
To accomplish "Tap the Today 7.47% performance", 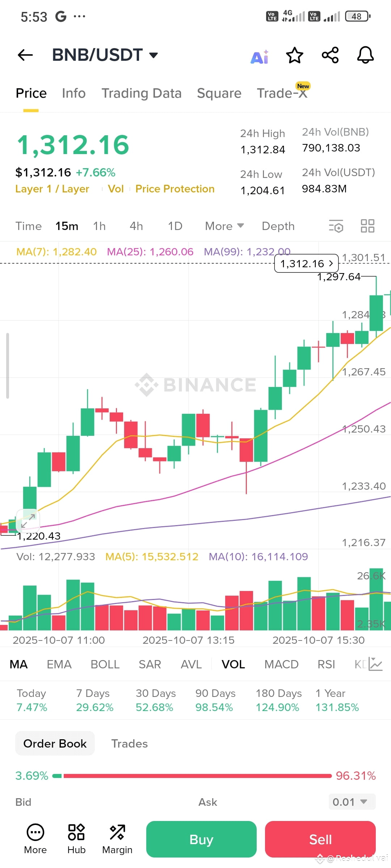I will tap(32, 700).
